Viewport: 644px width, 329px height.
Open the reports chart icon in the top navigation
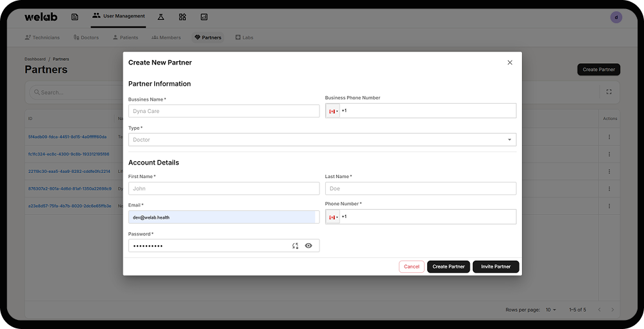point(204,17)
